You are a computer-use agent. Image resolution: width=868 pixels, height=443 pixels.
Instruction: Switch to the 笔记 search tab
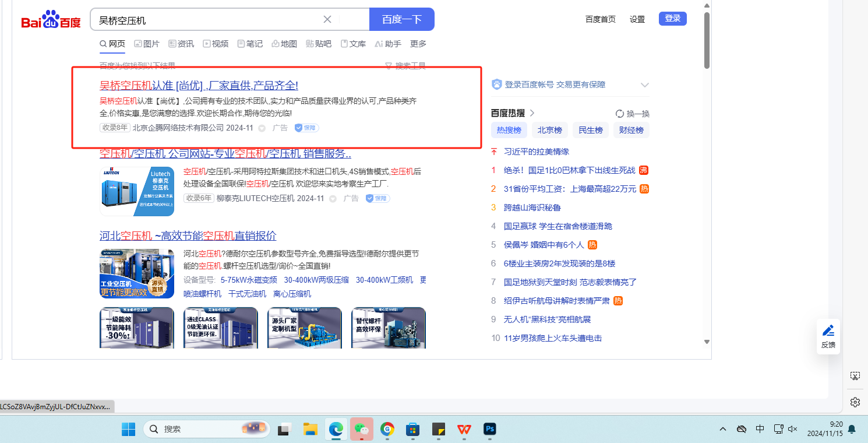click(250, 44)
